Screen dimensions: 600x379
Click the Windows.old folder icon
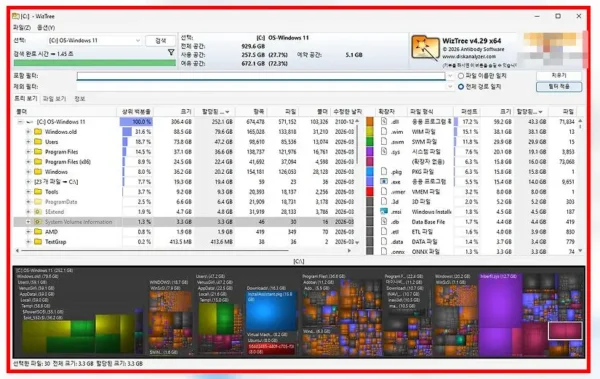pos(38,132)
